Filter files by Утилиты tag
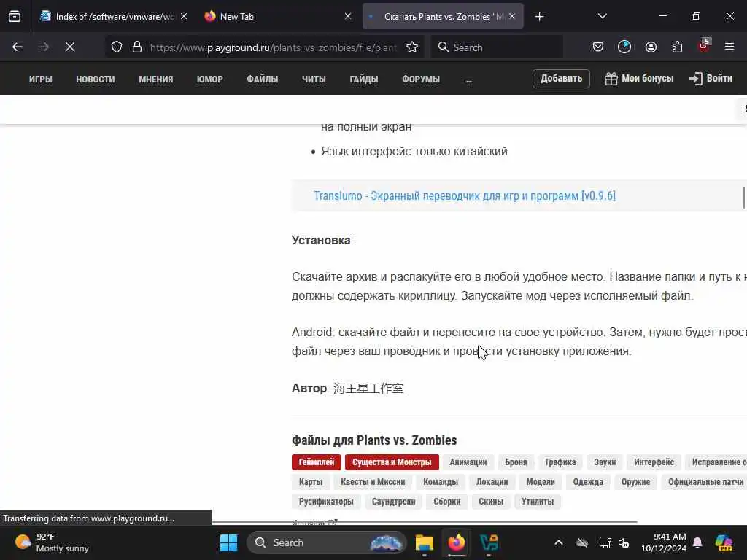 [x=538, y=502]
